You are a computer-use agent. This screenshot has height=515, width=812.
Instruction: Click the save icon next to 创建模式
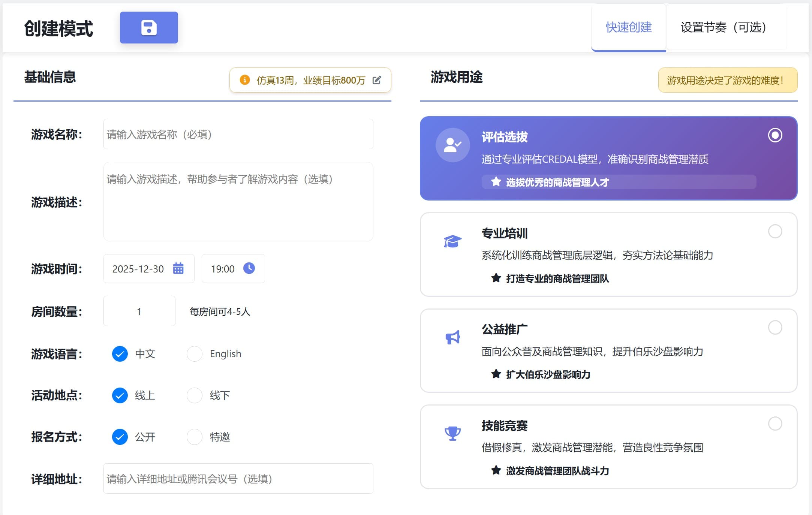click(x=149, y=27)
